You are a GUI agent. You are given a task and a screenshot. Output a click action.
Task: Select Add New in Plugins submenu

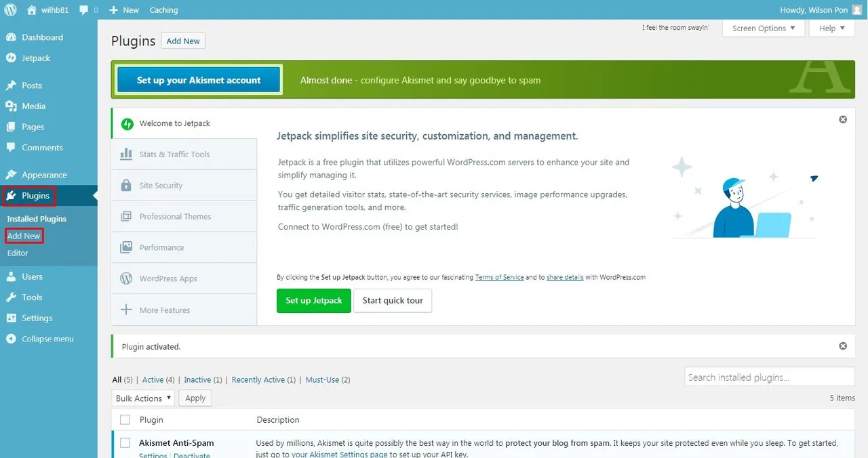pyautogui.click(x=24, y=236)
